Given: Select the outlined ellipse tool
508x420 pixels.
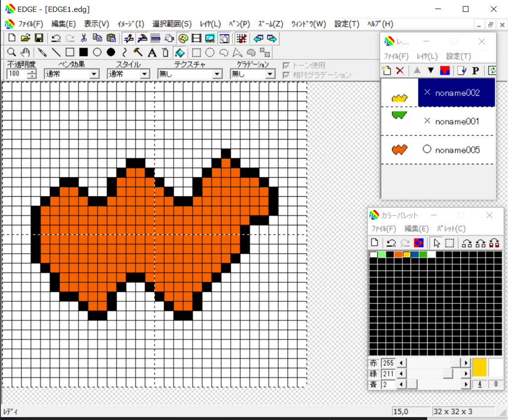Looking at the screenshot, I should tap(97, 52).
